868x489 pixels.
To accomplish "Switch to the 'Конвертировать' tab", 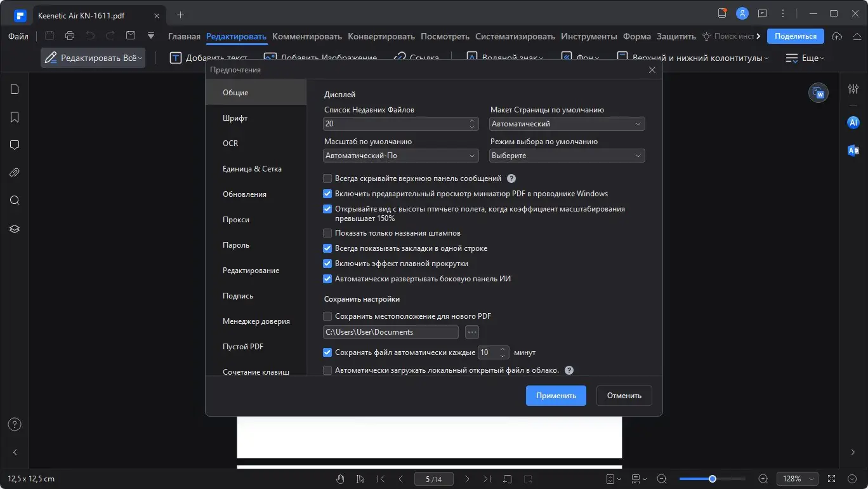I will (381, 36).
